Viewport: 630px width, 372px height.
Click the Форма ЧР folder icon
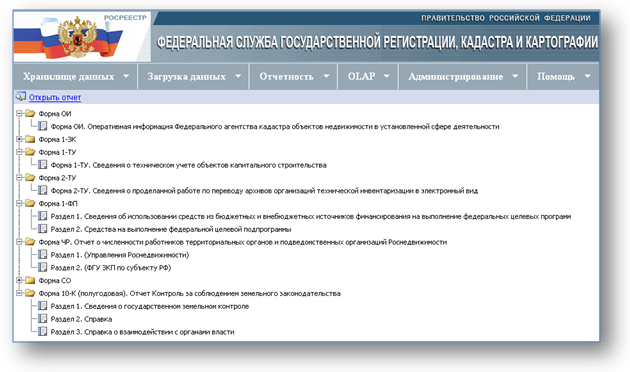point(30,241)
